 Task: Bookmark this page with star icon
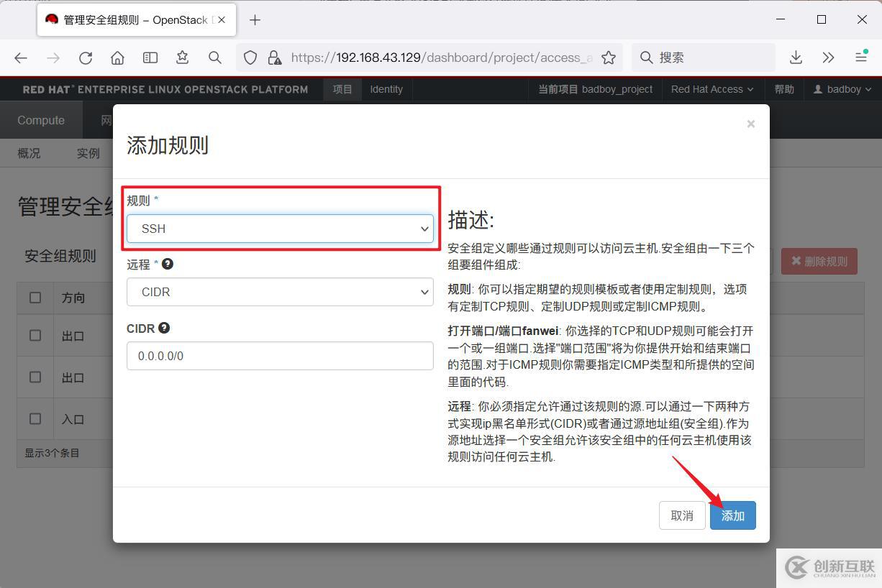(609, 58)
